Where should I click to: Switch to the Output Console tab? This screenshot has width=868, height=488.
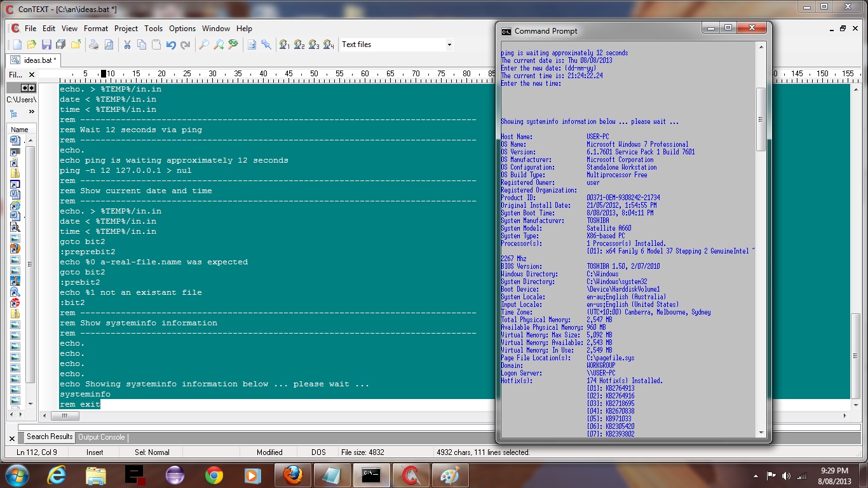pyautogui.click(x=101, y=437)
